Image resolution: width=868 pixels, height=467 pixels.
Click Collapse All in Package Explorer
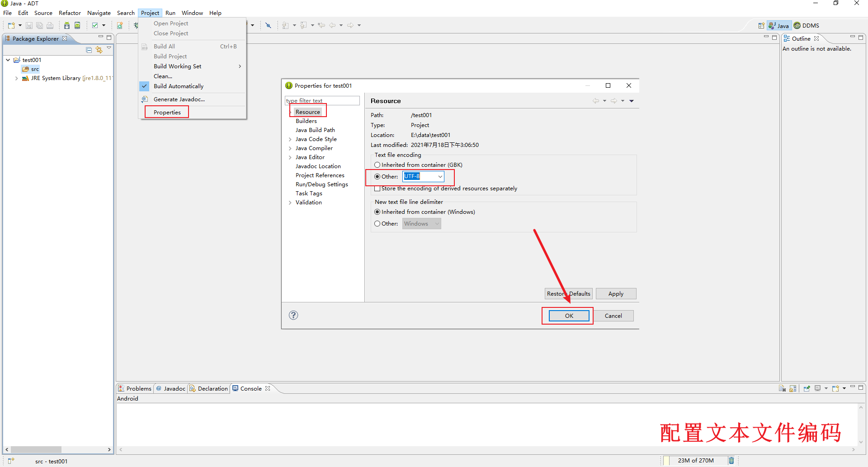click(x=89, y=50)
